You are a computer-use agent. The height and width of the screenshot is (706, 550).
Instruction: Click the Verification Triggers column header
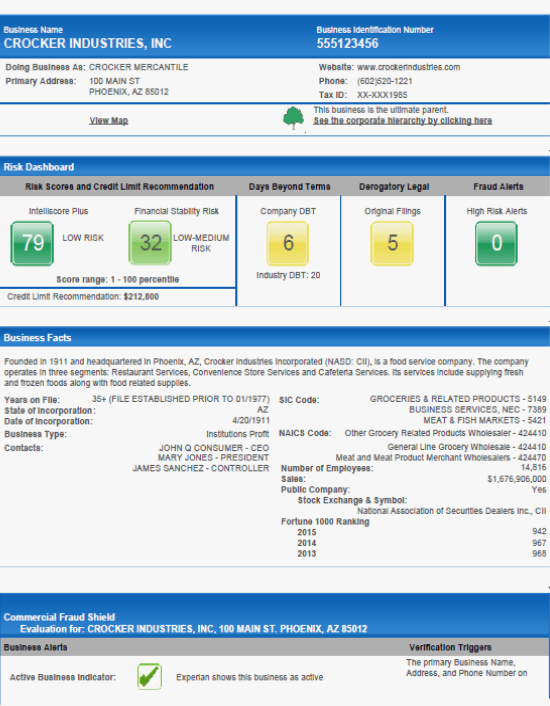point(450,647)
